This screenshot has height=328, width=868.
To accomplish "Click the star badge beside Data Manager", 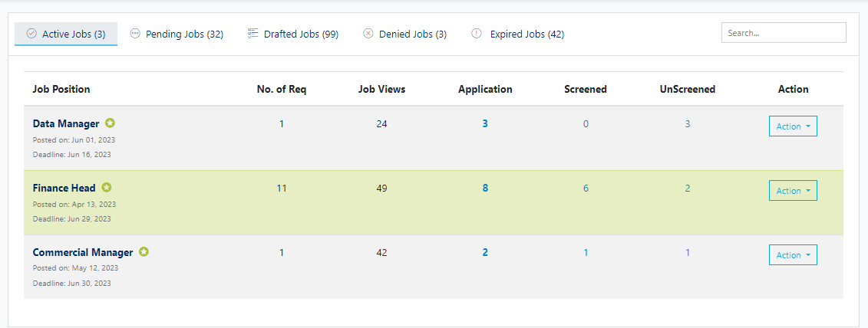I will 111,123.
